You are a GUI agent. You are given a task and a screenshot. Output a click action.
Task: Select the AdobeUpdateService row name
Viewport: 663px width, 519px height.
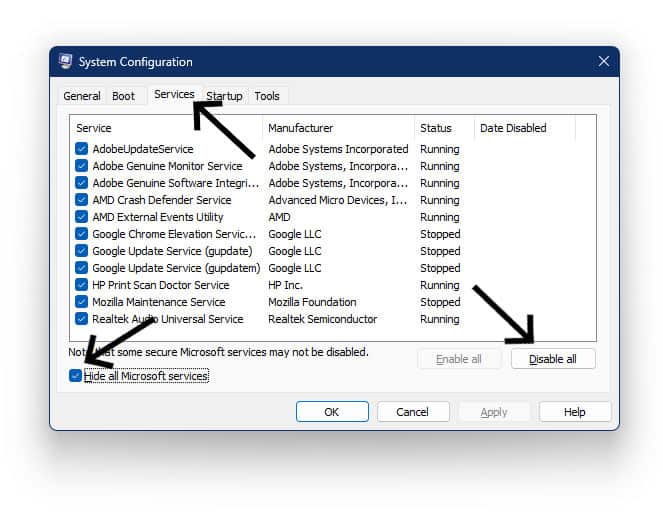(143, 149)
